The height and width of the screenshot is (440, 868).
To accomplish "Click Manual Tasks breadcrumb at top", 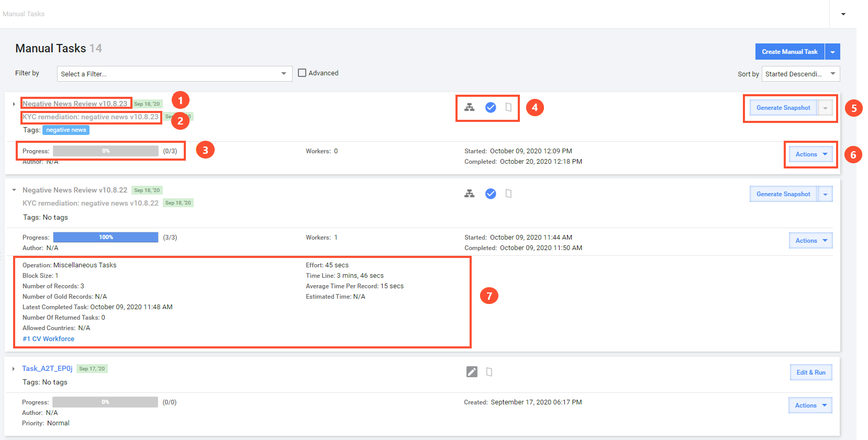I will coord(24,14).
